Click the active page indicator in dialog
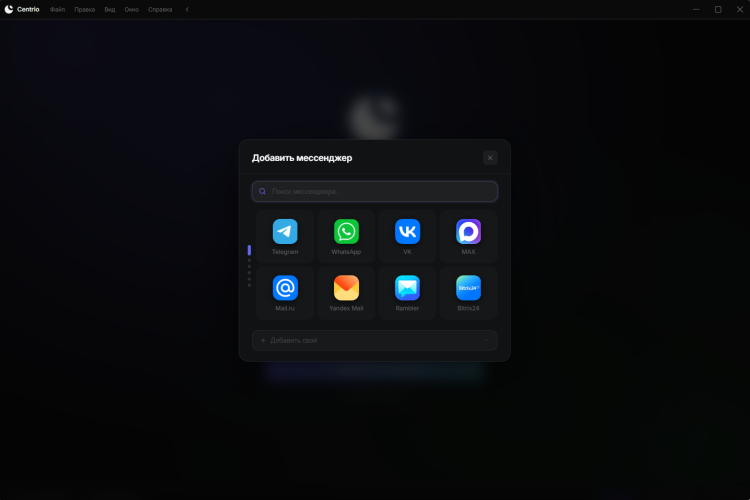This screenshot has height=500, width=750. 249,250
